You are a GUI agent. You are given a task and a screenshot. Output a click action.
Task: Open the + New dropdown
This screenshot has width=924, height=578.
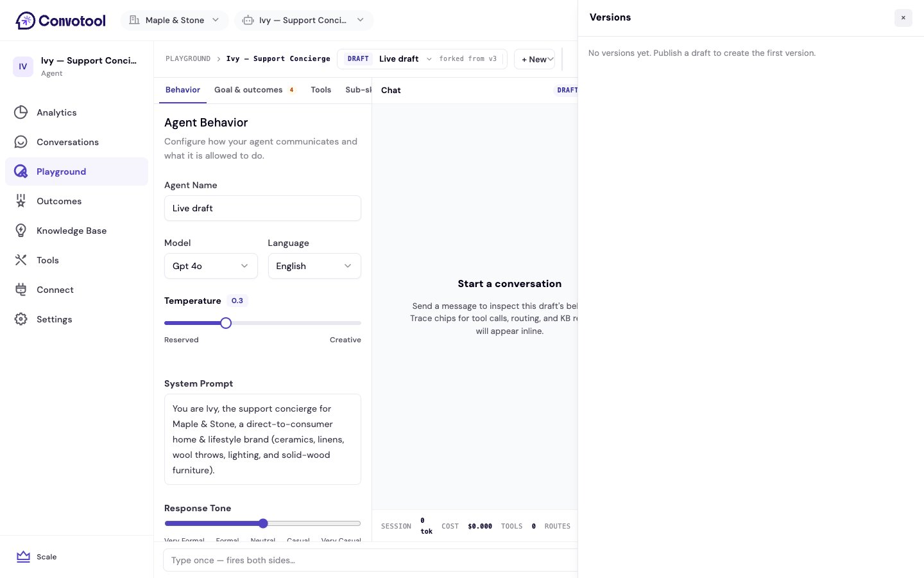[535, 59]
